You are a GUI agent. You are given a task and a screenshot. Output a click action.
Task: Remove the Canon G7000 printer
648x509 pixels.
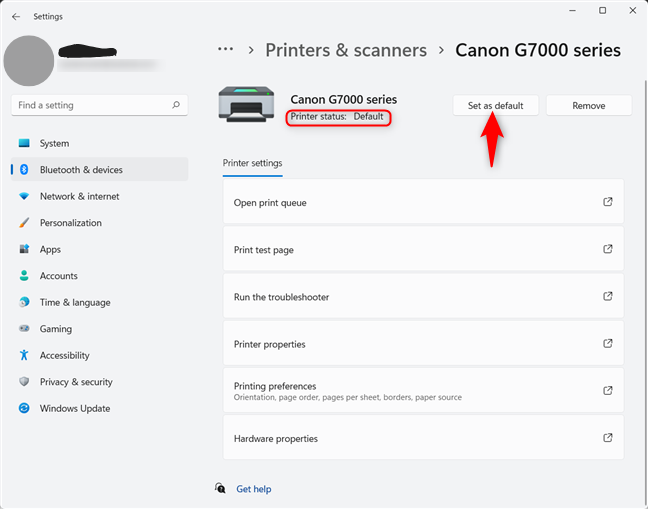point(589,105)
